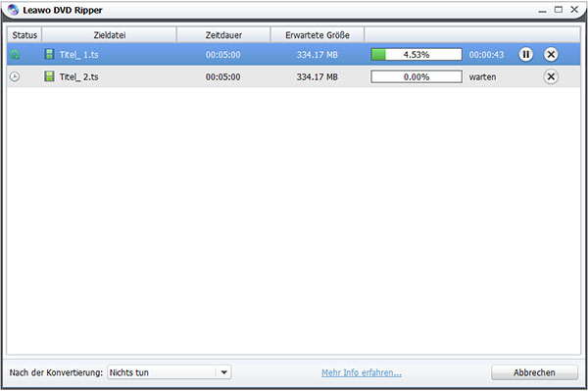Click the 0.00% progress bar
588x391 pixels.
pyautogui.click(x=416, y=76)
